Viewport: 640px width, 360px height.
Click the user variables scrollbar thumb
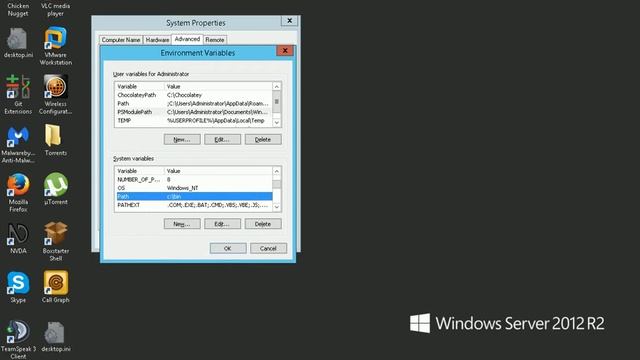[x=277, y=102]
